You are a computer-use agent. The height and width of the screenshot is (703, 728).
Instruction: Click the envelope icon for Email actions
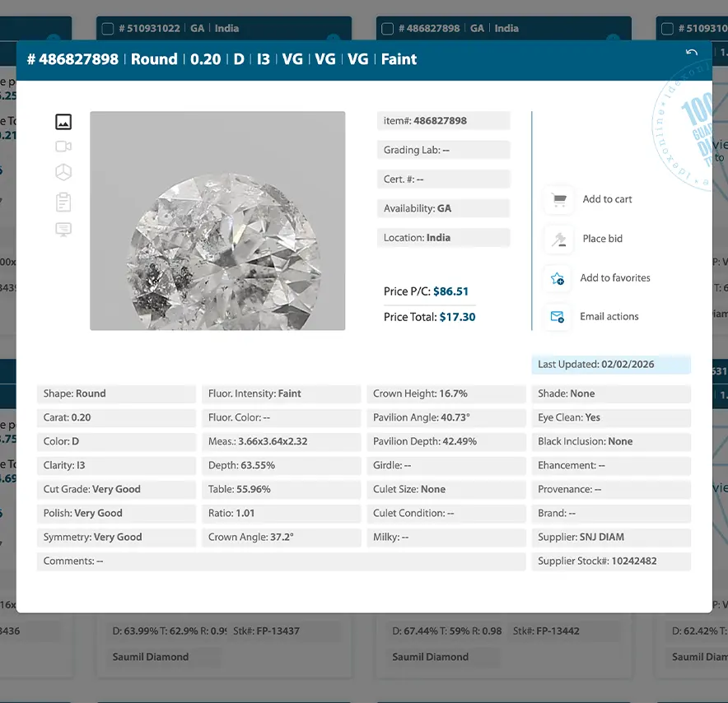coord(560,316)
